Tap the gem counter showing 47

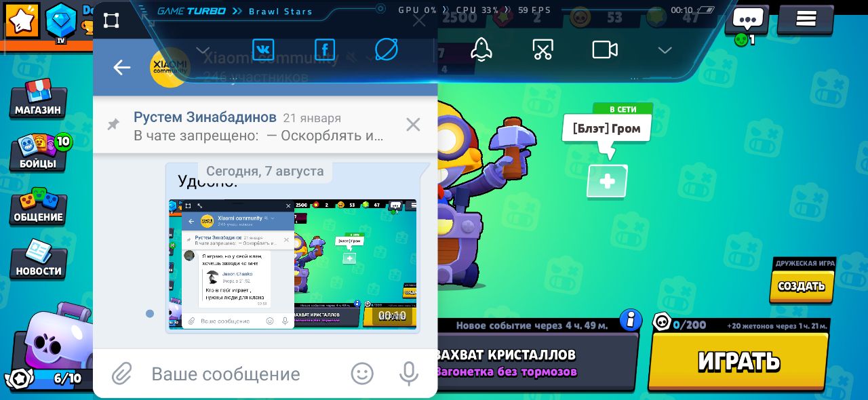(674, 18)
